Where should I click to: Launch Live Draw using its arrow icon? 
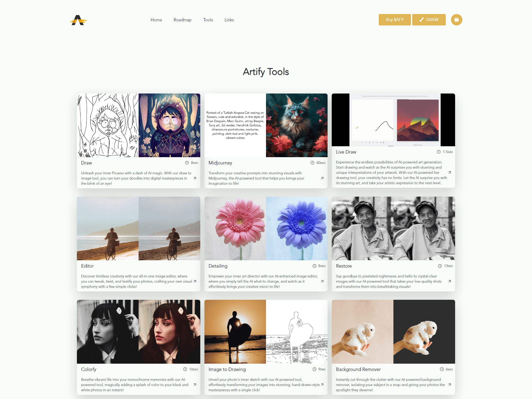[x=450, y=172]
